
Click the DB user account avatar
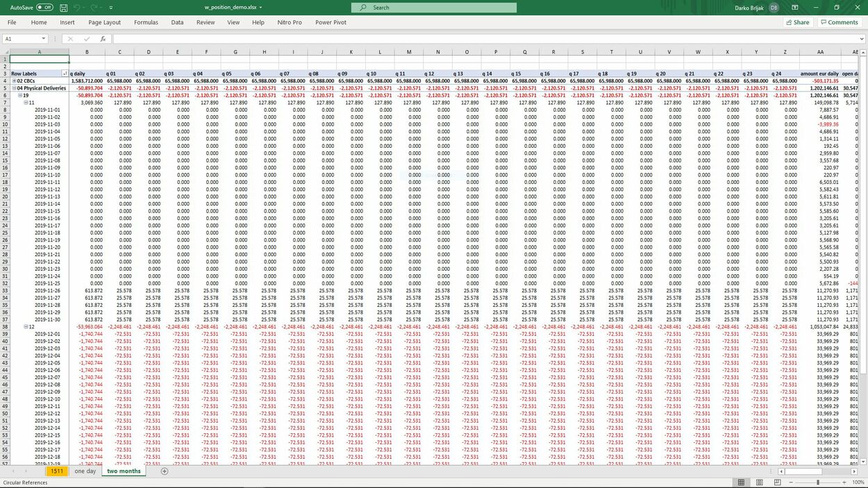pos(774,8)
